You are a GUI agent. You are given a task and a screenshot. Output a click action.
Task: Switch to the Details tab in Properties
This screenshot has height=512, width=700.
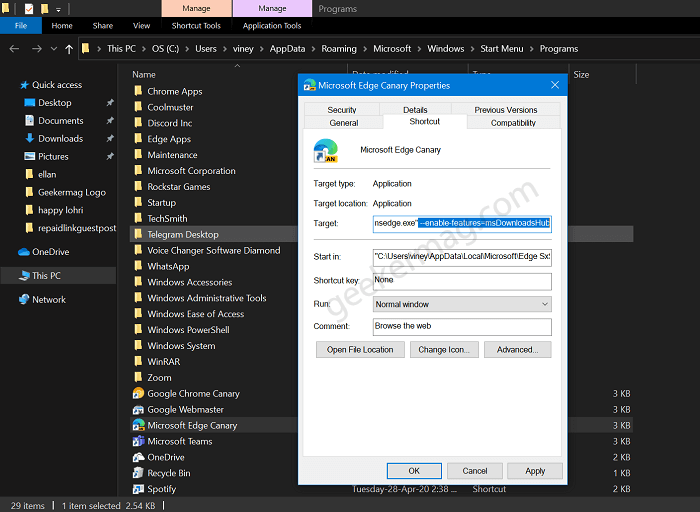(x=415, y=110)
